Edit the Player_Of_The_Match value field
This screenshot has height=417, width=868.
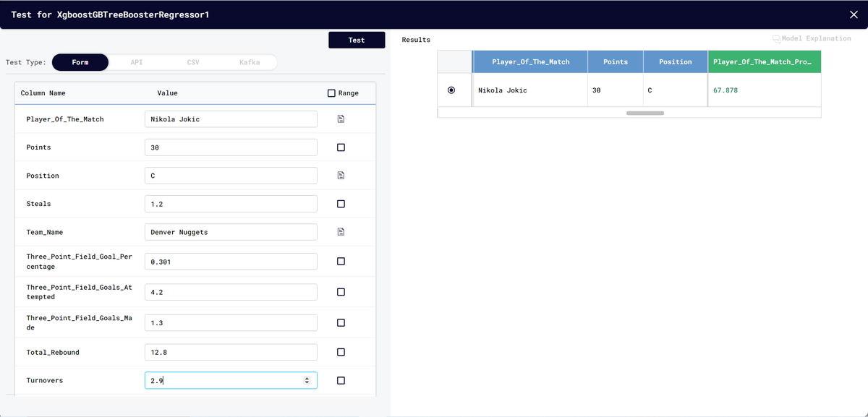pos(231,119)
